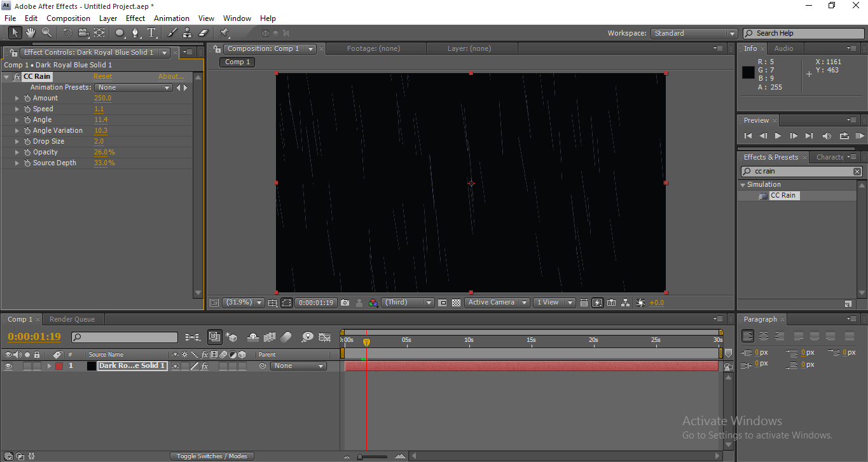Click Reset for CC Rain effect
This screenshot has width=868, height=462.
[102, 76]
